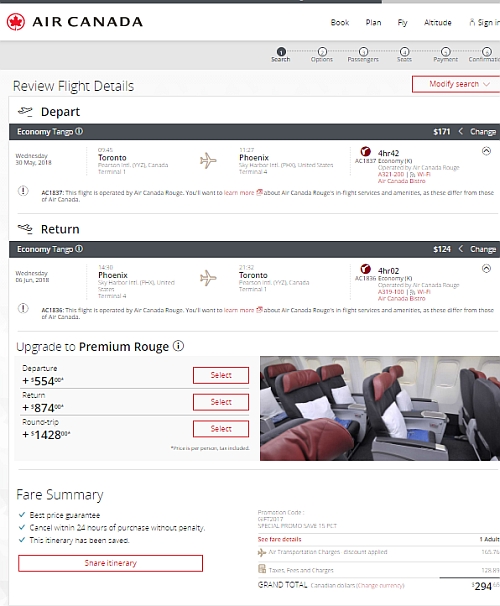Click the AC1837 flight notice alert icon

[23, 191]
